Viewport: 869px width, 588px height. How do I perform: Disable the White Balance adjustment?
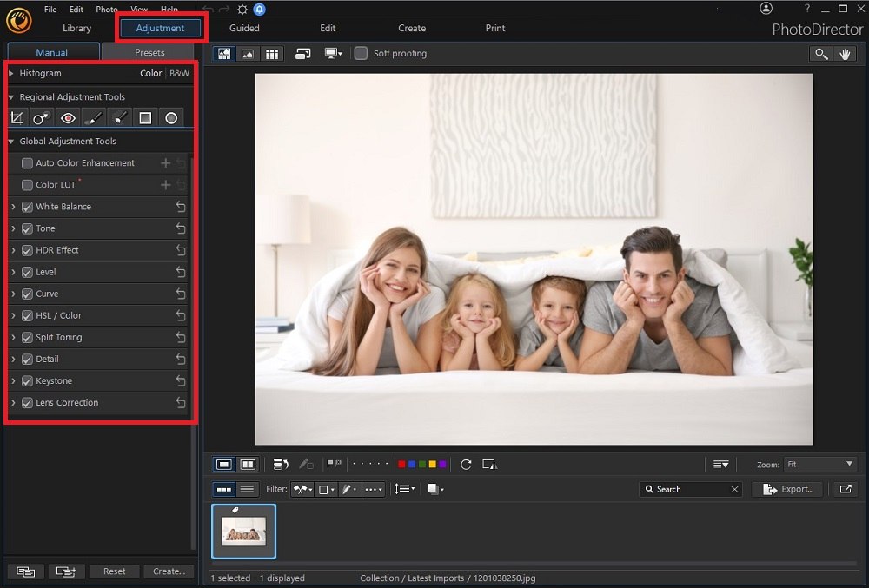click(x=28, y=207)
